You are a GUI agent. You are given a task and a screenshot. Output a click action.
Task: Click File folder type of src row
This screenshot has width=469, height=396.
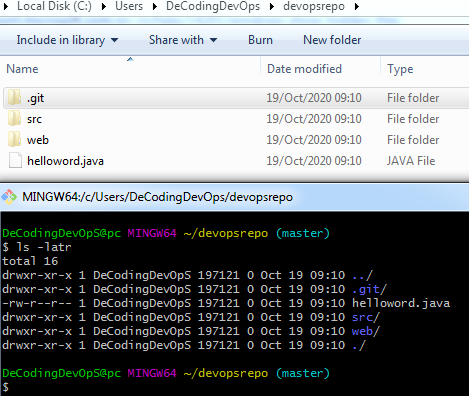(x=413, y=119)
